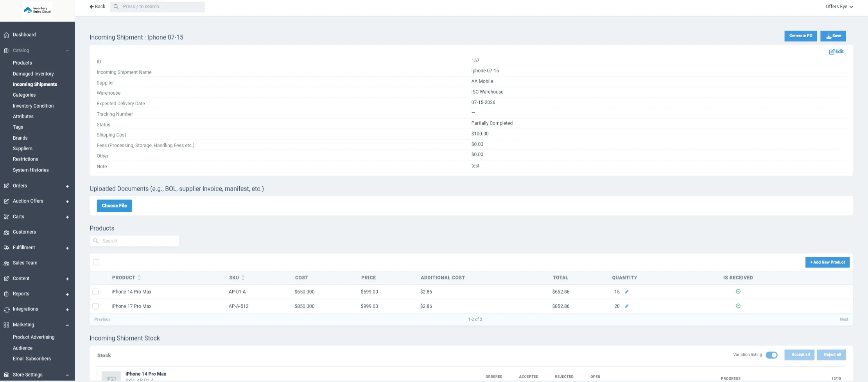Select all products header checkbox
This screenshot has width=868, height=382.
pyautogui.click(x=96, y=263)
